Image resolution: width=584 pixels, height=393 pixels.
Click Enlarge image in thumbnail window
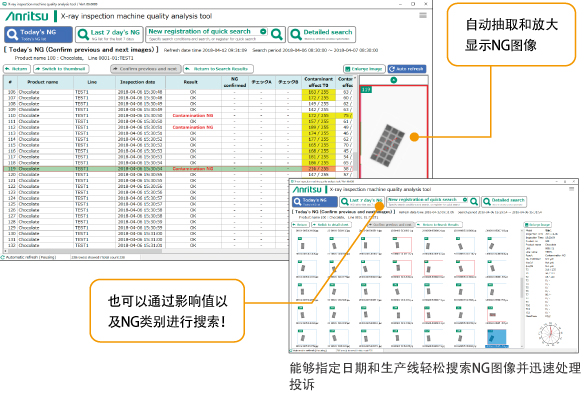point(537,225)
